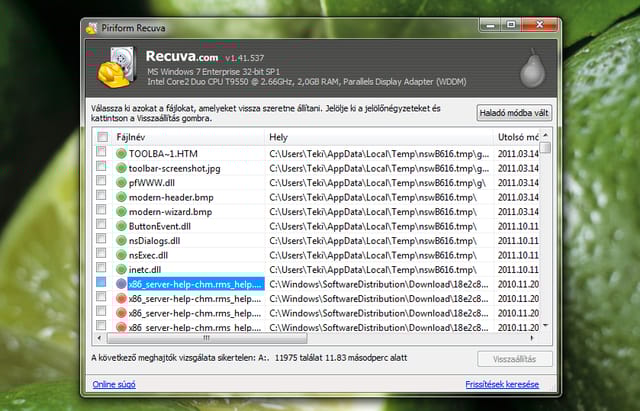
Task: Click horizontal scrollbar left arrow
Action: coord(99,338)
